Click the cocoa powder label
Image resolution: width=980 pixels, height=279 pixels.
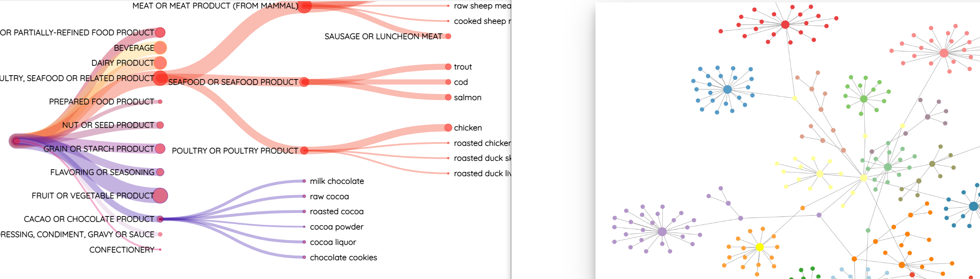(x=336, y=227)
